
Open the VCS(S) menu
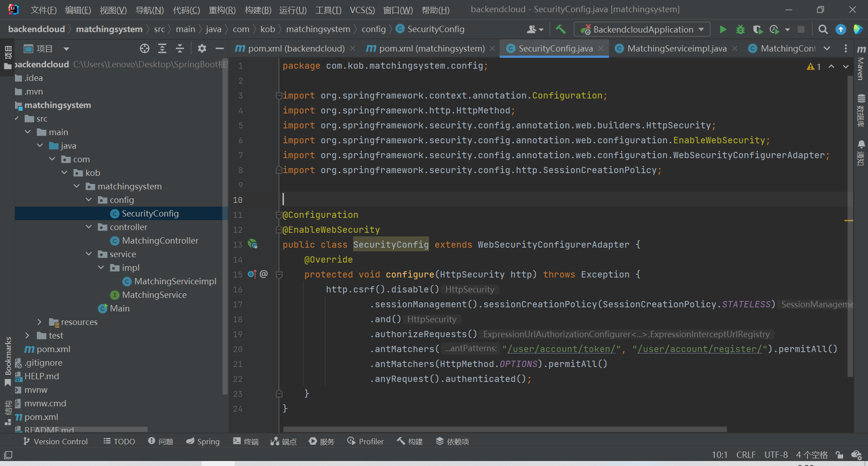coord(362,10)
